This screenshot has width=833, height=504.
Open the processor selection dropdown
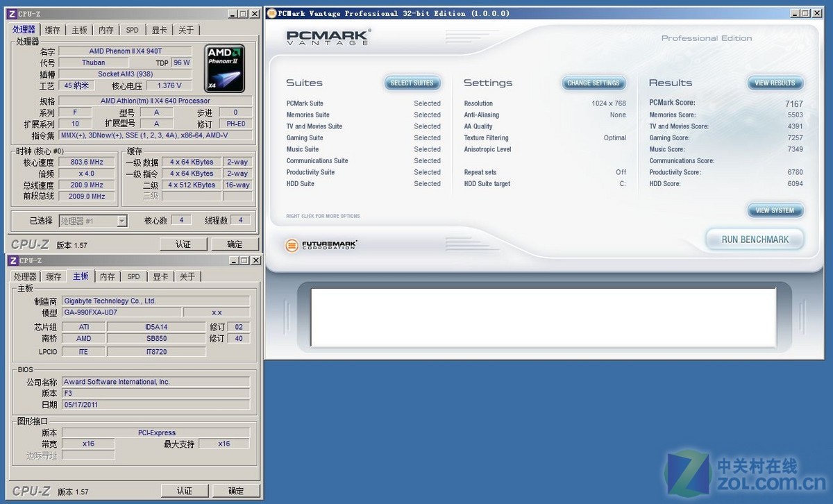(121, 221)
